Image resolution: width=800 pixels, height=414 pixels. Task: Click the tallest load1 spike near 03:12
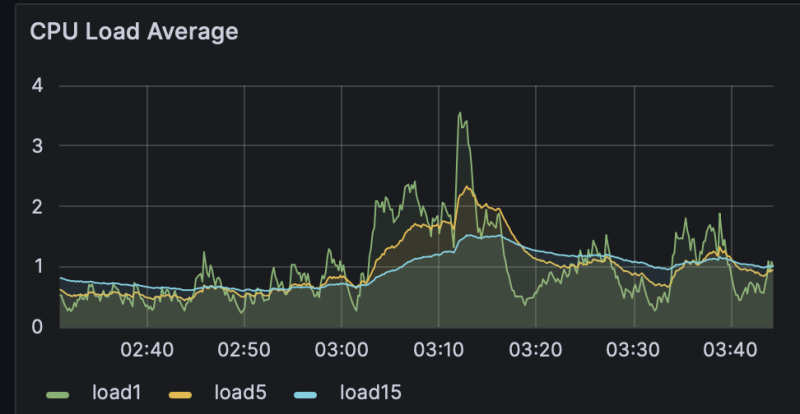(x=460, y=114)
